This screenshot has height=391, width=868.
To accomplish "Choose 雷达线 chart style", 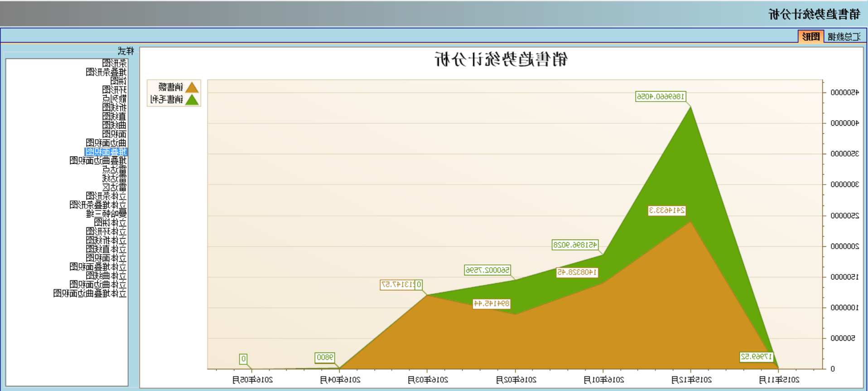I will tap(115, 178).
